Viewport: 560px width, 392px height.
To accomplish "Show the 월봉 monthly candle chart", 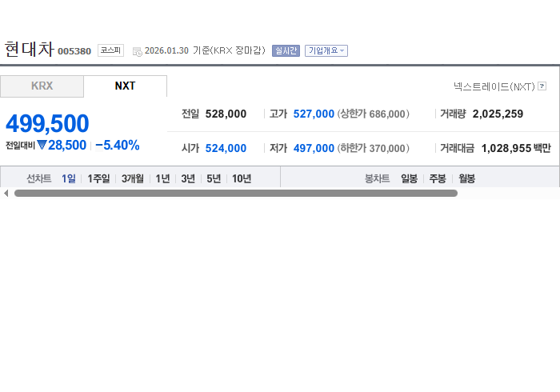I will 466,178.
